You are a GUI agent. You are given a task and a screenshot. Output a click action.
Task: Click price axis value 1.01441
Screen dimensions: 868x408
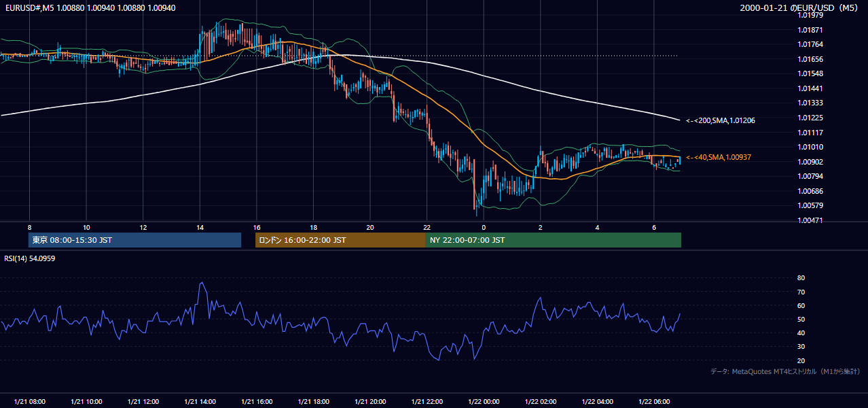pos(810,88)
